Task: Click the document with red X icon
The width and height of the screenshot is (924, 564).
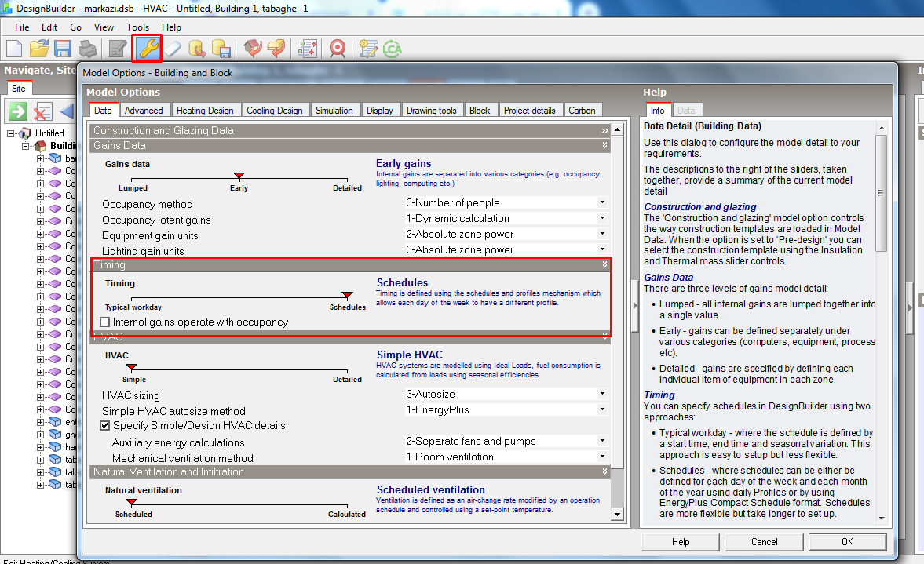Action: [x=42, y=111]
